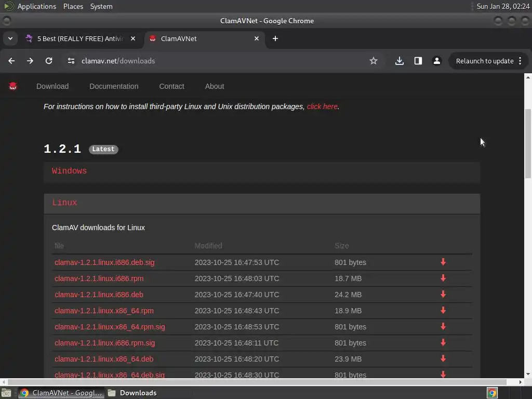
Task: Select the ClamAVNet tab
Action: click(x=205, y=38)
